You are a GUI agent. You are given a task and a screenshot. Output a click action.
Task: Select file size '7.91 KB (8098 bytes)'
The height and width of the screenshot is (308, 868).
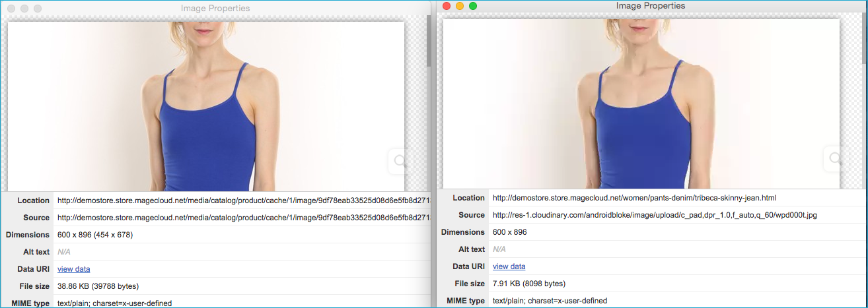click(x=529, y=284)
